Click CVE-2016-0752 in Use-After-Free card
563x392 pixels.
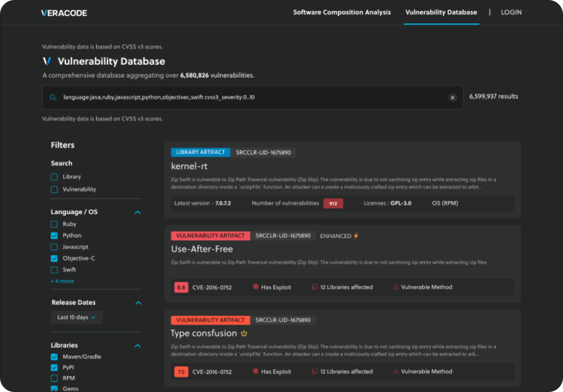coord(212,287)
